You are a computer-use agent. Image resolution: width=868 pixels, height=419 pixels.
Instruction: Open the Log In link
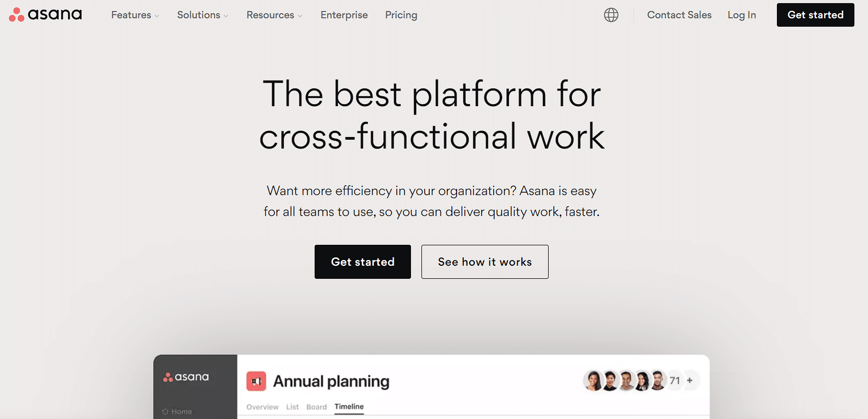pos(741,15)
